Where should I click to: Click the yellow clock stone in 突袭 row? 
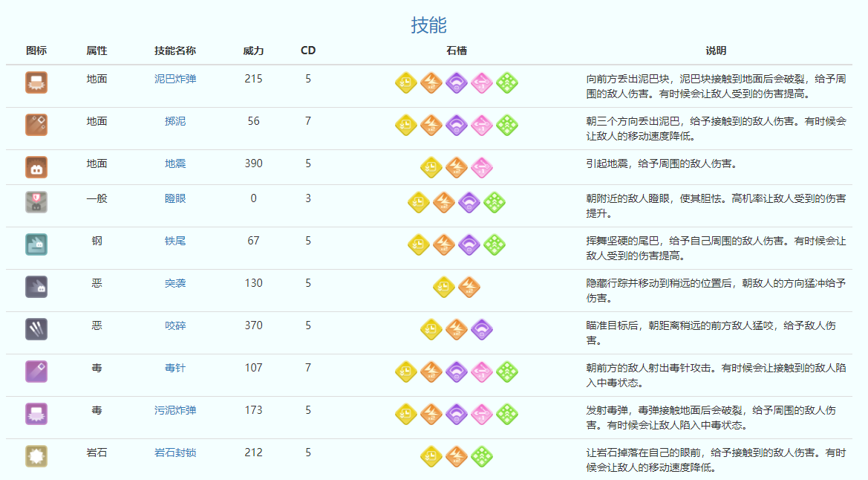pos(444,287)
